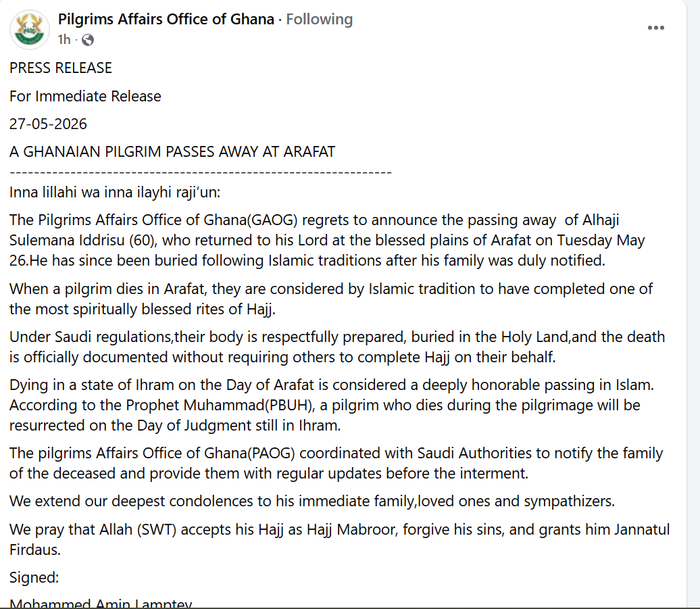Click the PRESS RELEASE heading text

[61, 68]
